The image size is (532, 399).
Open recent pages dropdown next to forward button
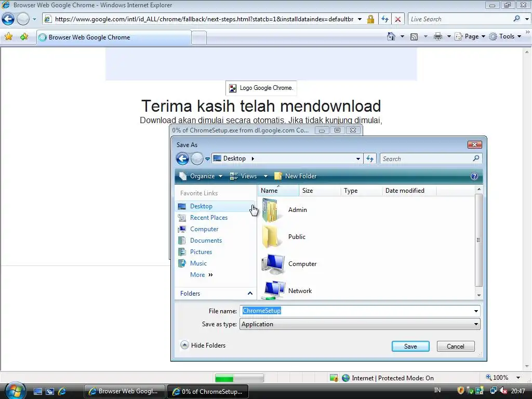[x=34, y=19]
